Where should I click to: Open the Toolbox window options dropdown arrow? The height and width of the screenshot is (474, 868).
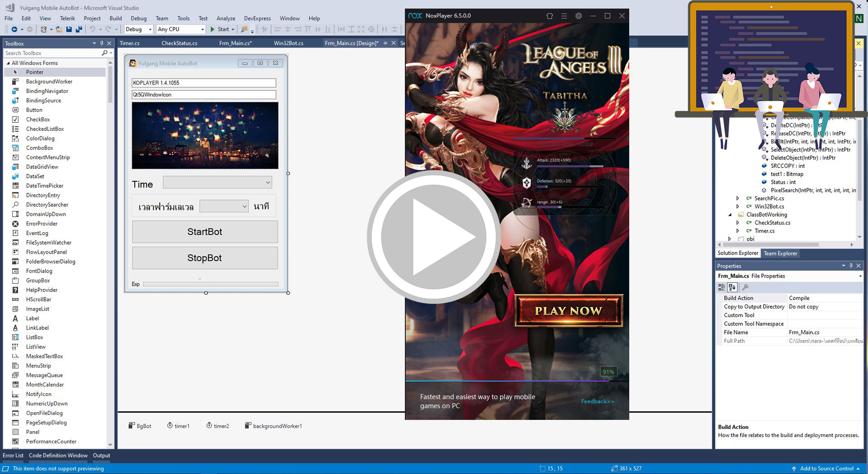pos(94,43)
